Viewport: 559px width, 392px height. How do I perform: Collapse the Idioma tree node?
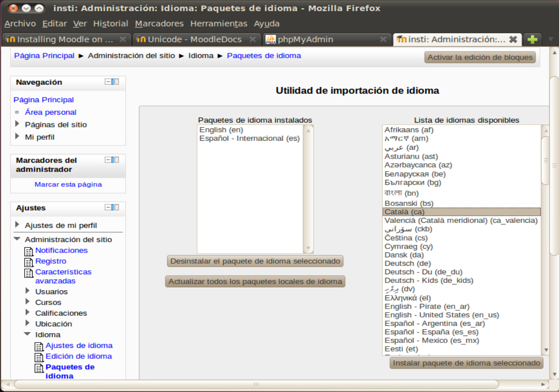(27, 334)
